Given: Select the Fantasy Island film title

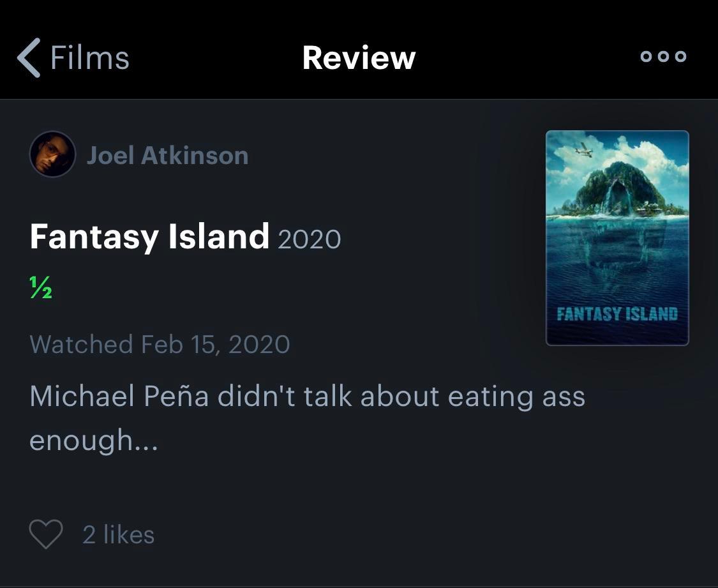Looking at the screenshot, I should click(149, 236).
